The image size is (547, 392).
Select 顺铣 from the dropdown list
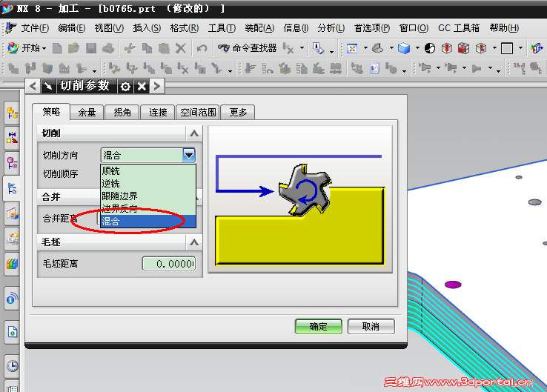[x=148, y=171]
